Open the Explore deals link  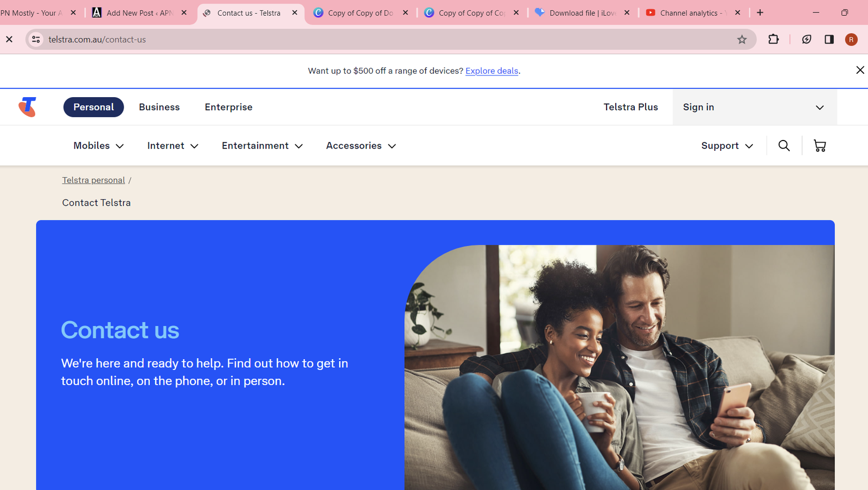pos(492,71)
